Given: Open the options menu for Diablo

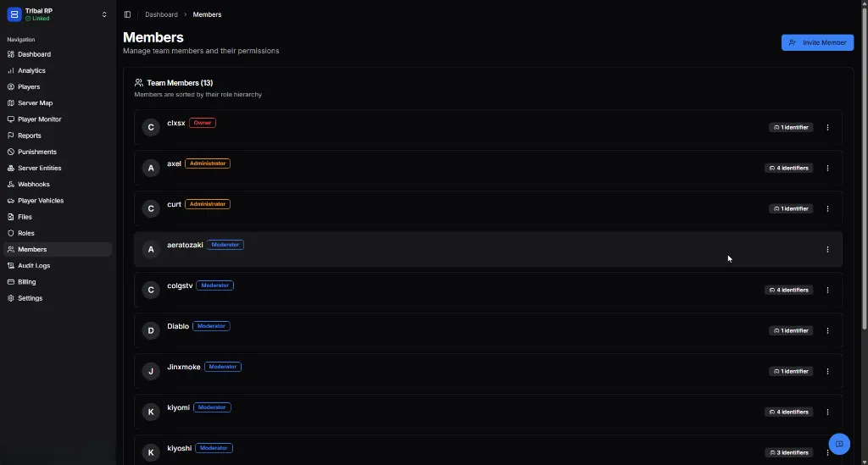Looking at the screenshot, I should pyautogui.click(x=827, y=330).
